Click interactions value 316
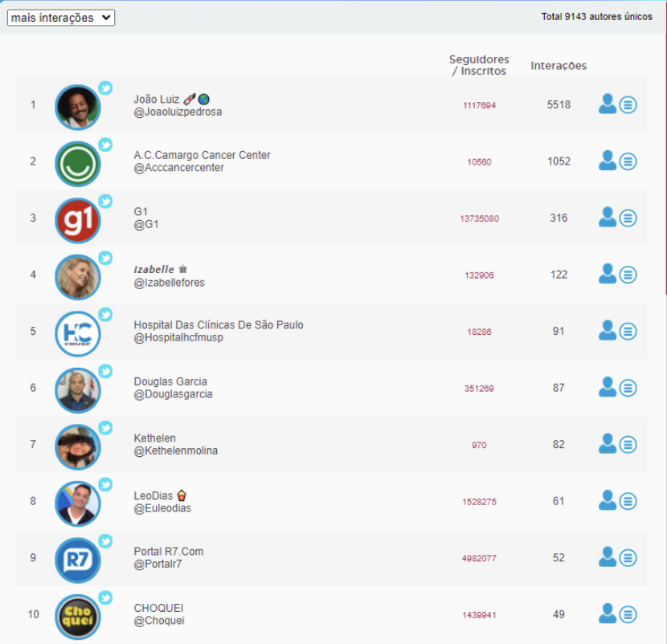Viewport: 667px width, 644px height. click(x=559, y=218)
